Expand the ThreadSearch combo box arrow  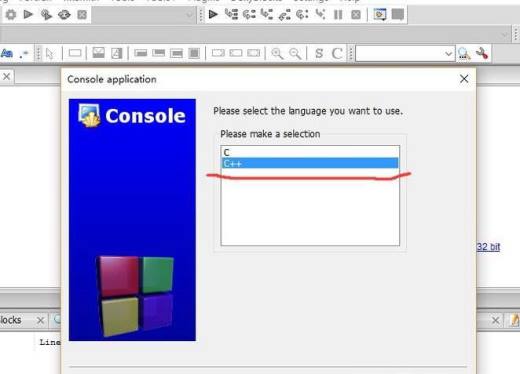[449, 53]
